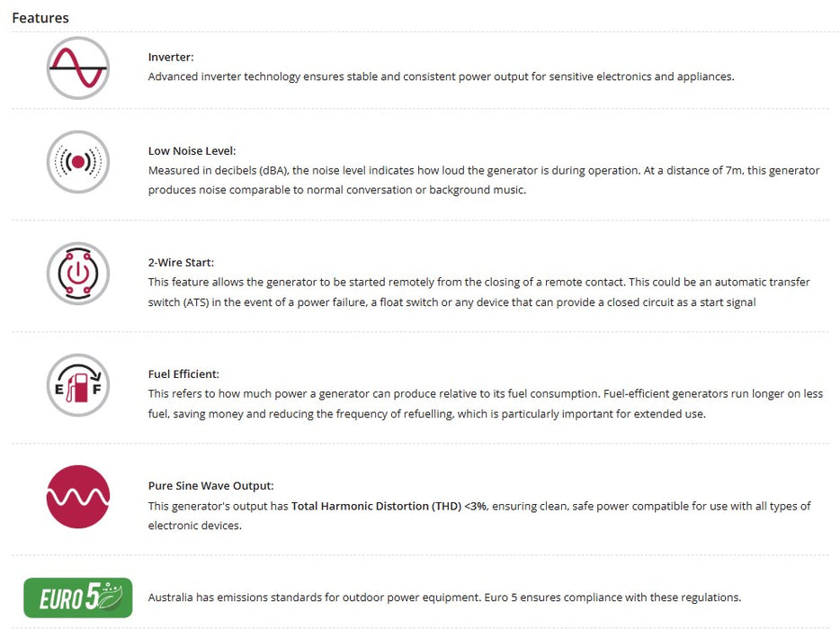The image size is (840, 630).
Task: Click the green Euro 5 badge
Action: click(x=78, y=598)
